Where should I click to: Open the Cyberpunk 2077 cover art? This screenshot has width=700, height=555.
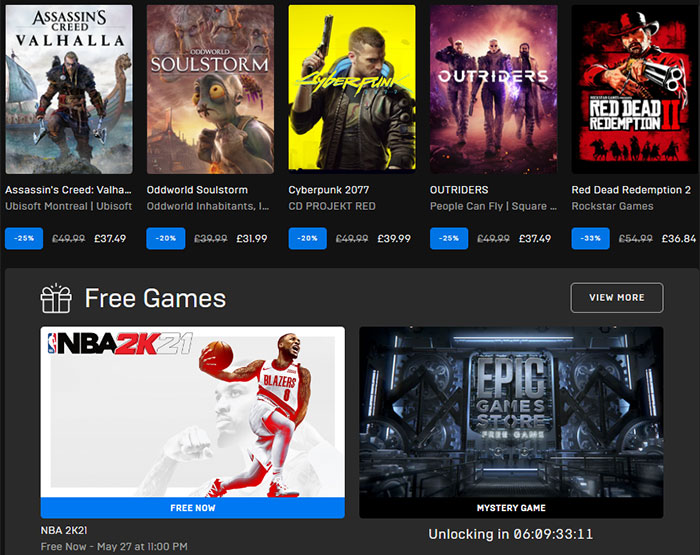click(x=352, y=88)
